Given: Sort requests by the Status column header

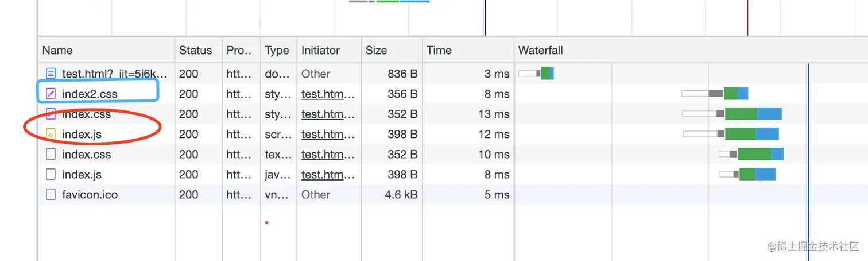Looking at the screenshot, I should [x=195, y=51].
